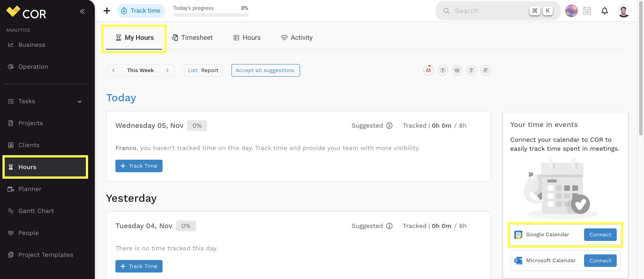Switch to the Activity tab
This screenshot has height=279, width=644.
pos(297,38)
